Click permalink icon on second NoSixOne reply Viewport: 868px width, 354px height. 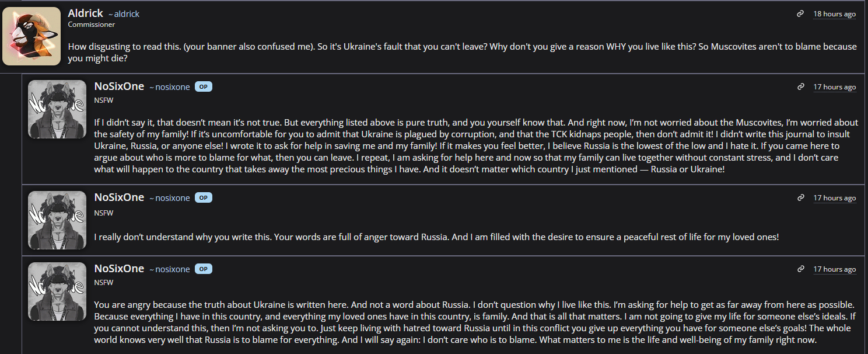click(x=801, y=197)
